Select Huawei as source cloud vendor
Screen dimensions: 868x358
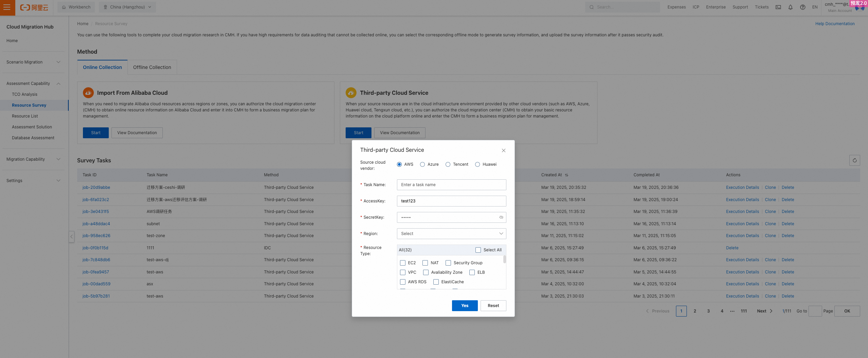pos(478,164)
